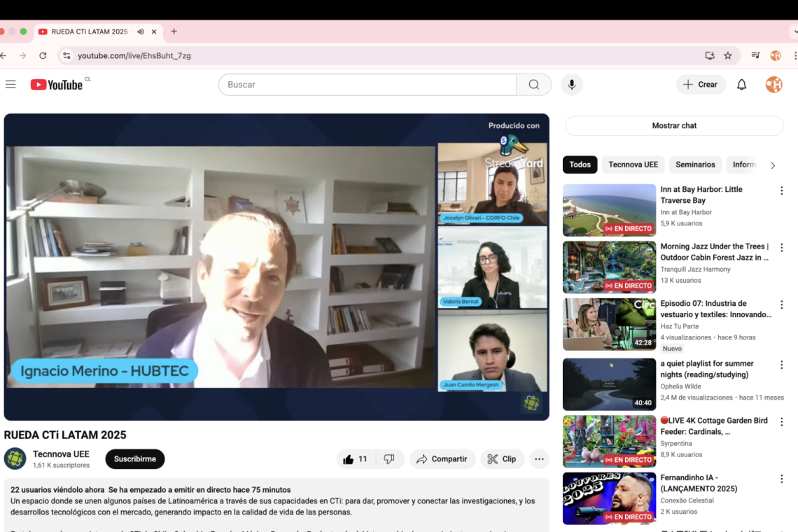
Task: Share the stream via Compartir
Action: (442, 458)
